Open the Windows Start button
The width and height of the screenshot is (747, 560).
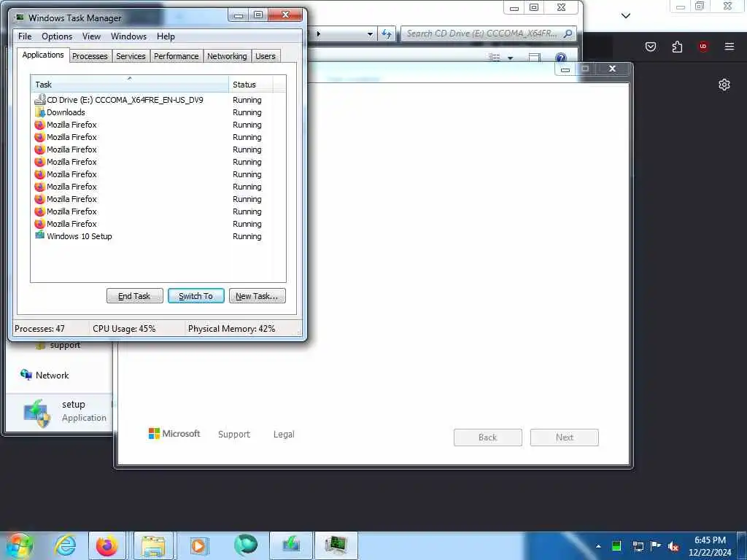(x=18, y=545)
